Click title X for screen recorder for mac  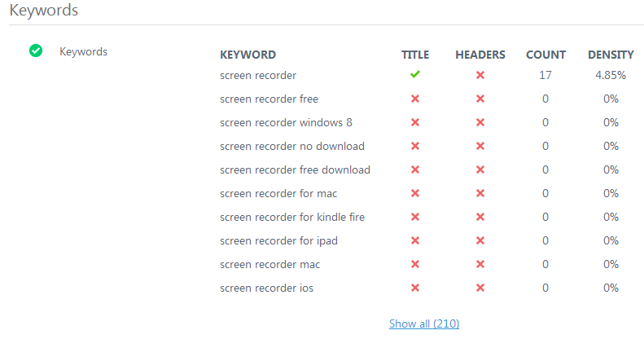click(415, 193)
